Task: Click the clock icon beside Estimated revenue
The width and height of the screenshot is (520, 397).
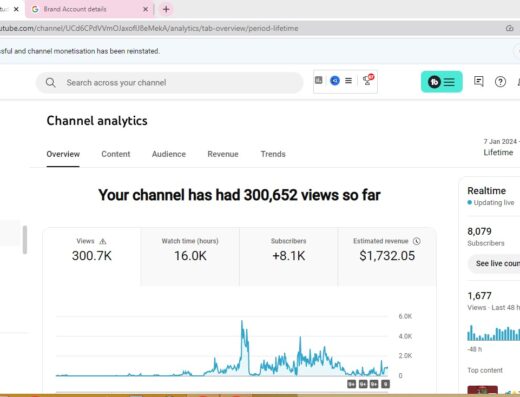Action: [x=417, y=241]
